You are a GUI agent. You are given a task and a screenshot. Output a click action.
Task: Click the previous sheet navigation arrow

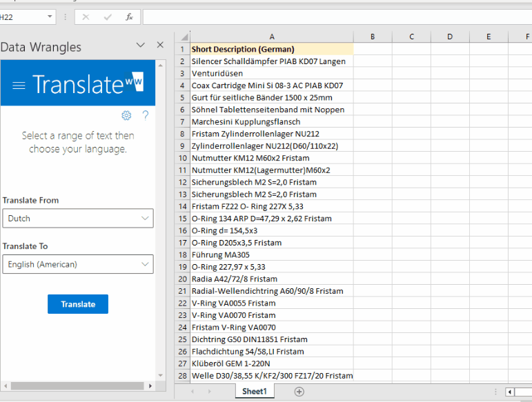pyautogui.click(x=193, y=392)
